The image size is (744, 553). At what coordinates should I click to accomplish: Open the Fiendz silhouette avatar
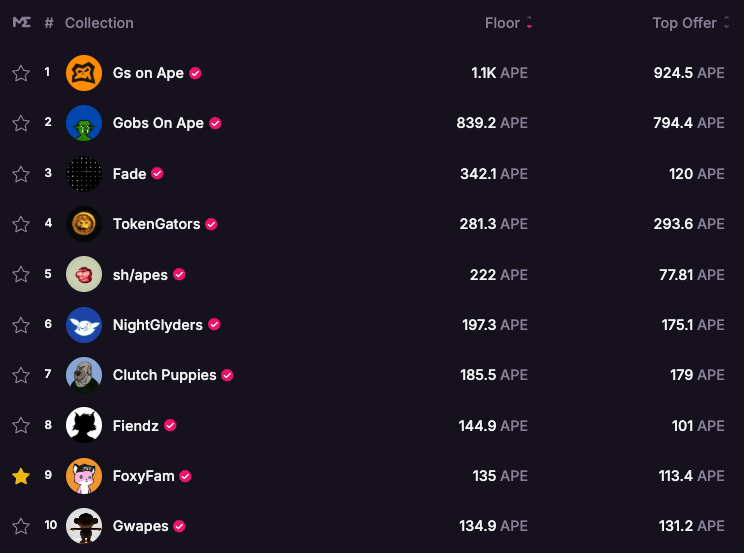[84, 425]
